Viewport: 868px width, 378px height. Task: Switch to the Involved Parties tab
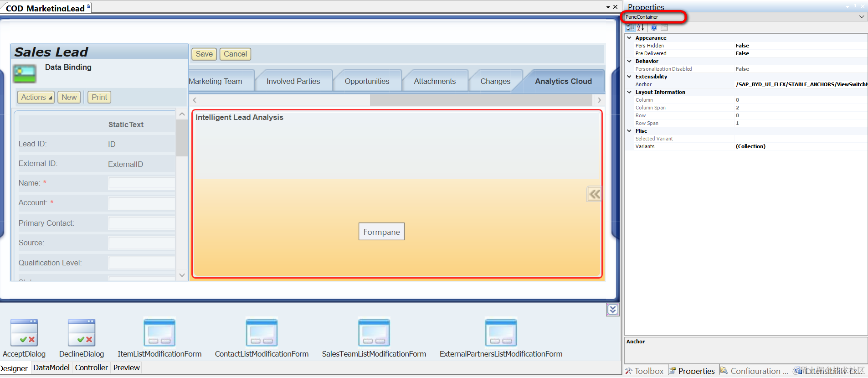tap(293, 81)
